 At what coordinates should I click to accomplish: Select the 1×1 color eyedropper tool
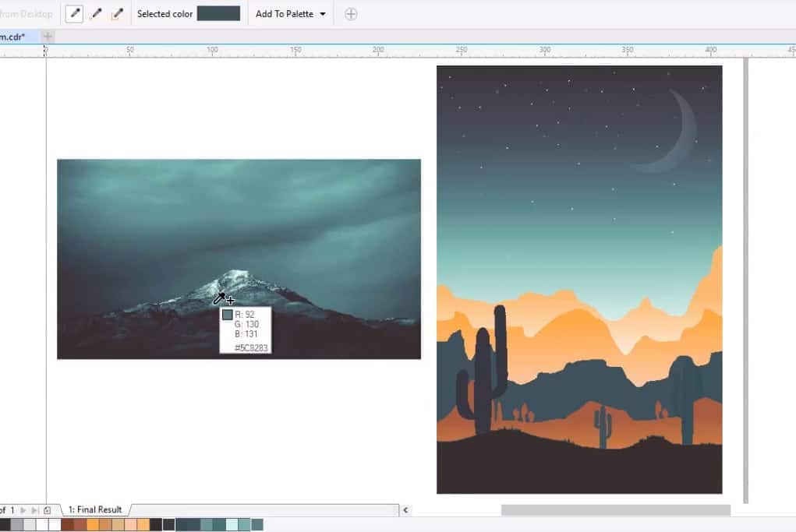[x=74, y=13]
